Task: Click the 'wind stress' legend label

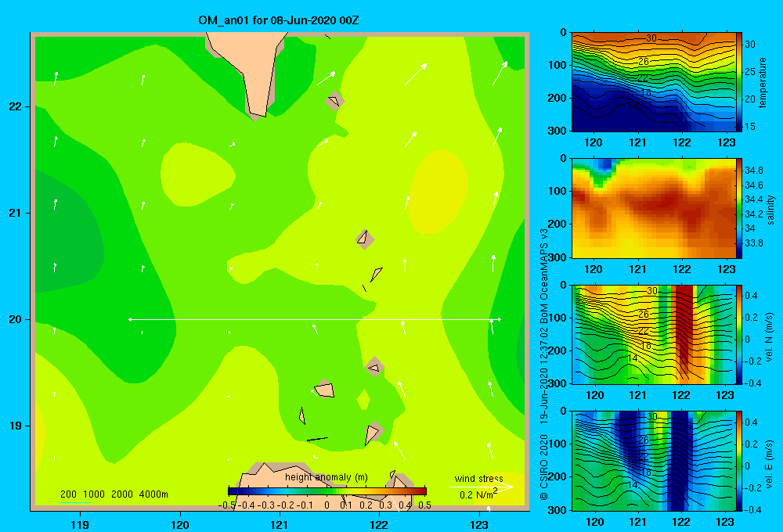Action: (478, 478)
